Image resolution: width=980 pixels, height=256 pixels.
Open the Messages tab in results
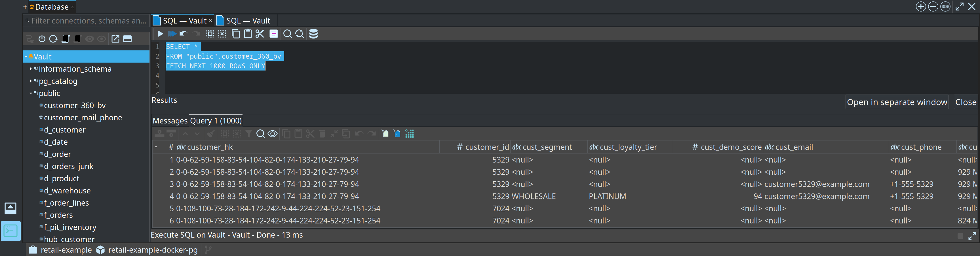[x=170, y=121]
